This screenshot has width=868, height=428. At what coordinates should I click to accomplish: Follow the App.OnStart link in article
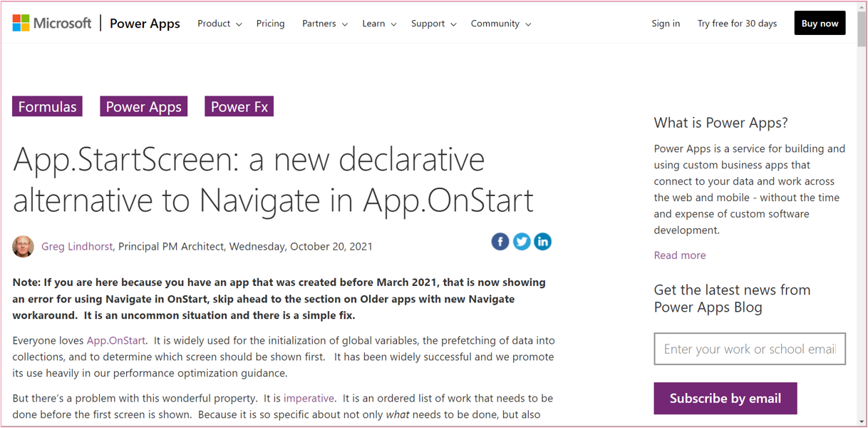[x=116, y=341]
